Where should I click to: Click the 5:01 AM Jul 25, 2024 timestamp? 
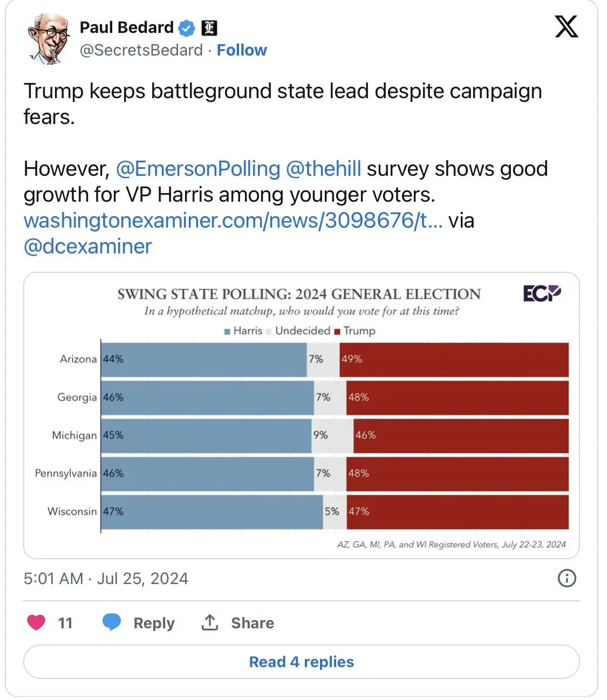(106, 579)
